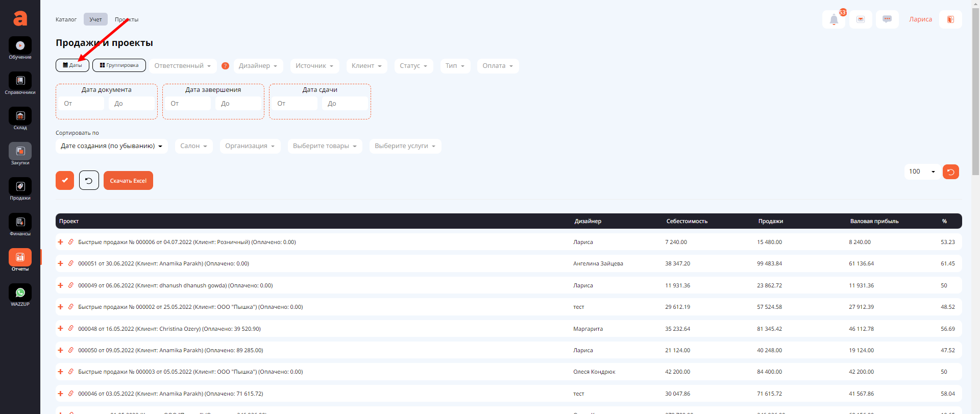
Task: Switch to the Каталог tab
Action: pos(66,19)
